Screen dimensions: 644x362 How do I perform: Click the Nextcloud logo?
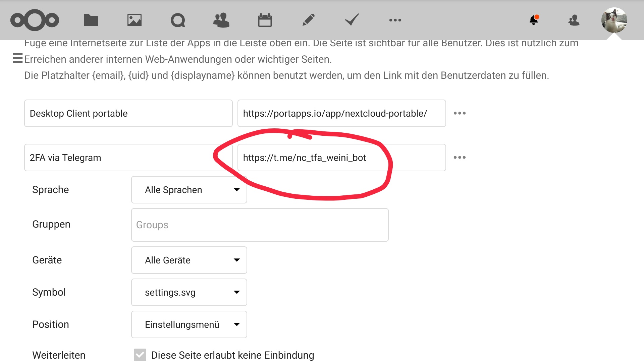[x=35, y=20]
